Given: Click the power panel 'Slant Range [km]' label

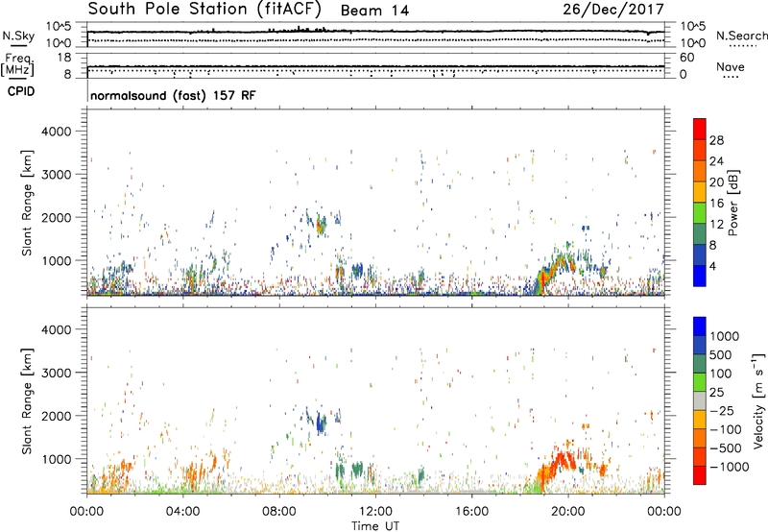Looking at the screenshot, I should pos(27,203).
